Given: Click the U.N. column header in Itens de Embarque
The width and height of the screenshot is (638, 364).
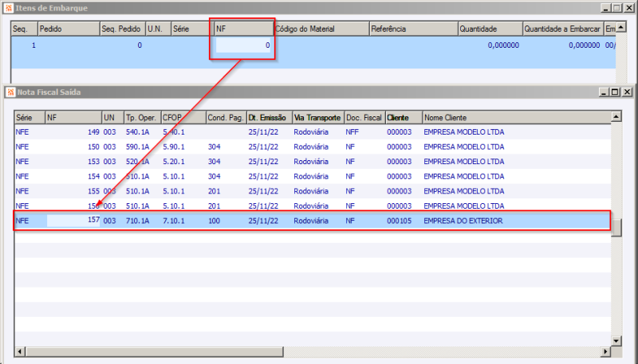Looking at the screenshot, I should 158,29.
